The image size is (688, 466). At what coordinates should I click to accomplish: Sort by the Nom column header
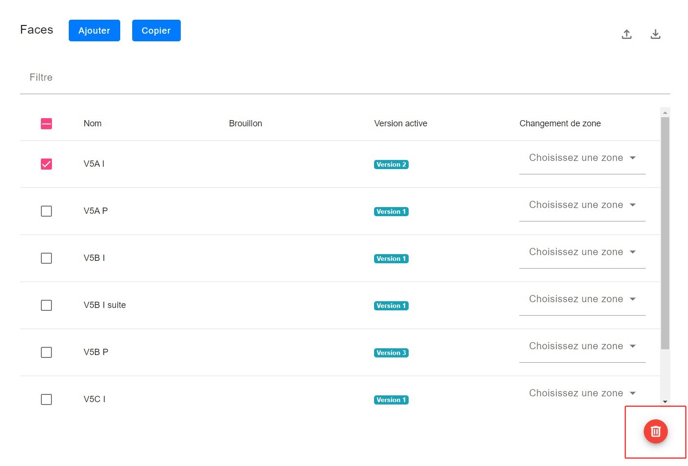92,124
